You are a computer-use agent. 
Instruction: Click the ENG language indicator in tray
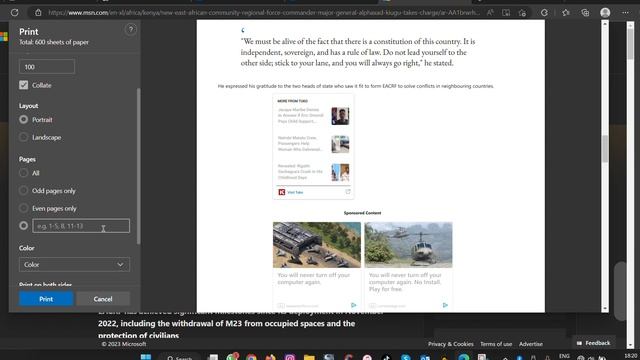click(564, 356)
